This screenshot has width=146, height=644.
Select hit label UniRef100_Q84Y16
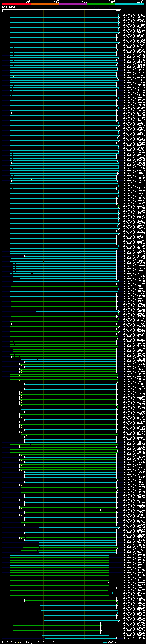click(134, 58)
